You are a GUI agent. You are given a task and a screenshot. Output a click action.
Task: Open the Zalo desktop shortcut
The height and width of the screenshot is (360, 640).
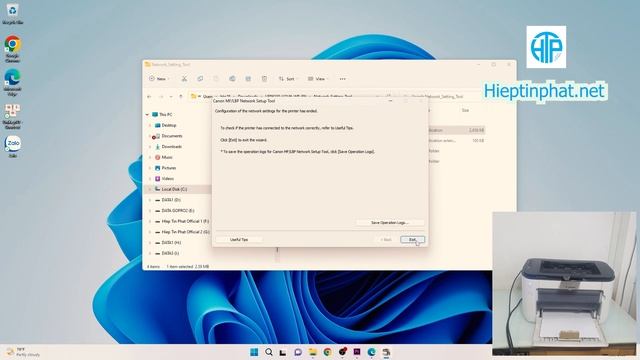click(13, 147)
